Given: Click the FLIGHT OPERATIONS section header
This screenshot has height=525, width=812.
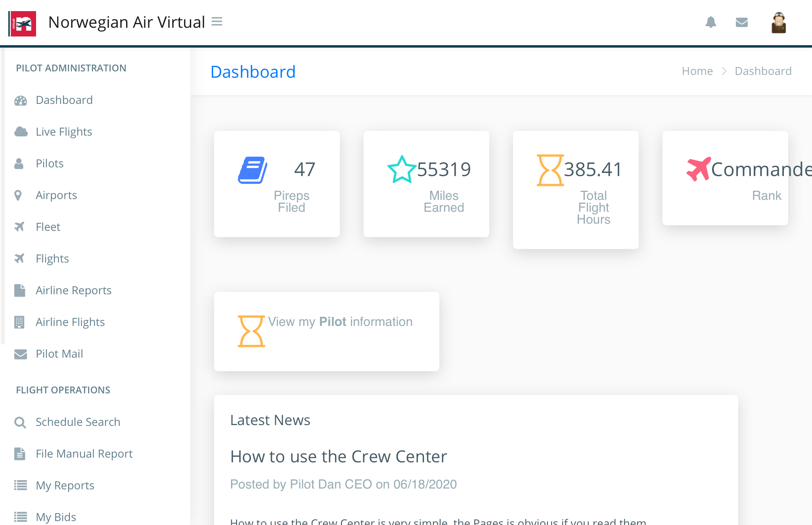Looking at the screenshot, I should (x=63, y=390).
